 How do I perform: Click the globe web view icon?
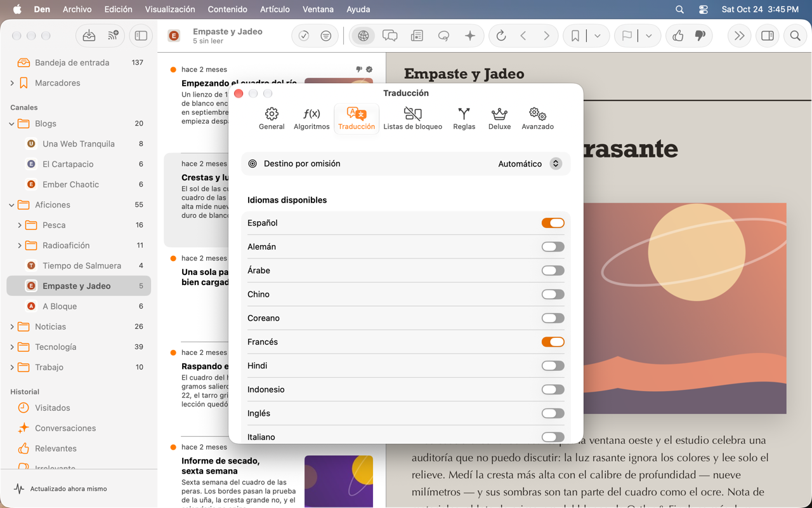[x=363, y=36]
